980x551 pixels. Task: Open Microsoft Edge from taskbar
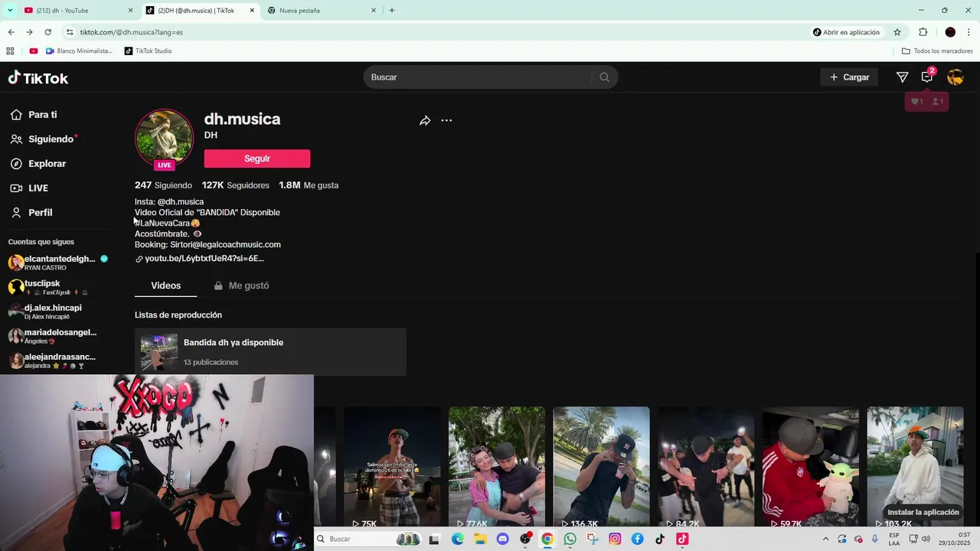(x=458, y=539)
